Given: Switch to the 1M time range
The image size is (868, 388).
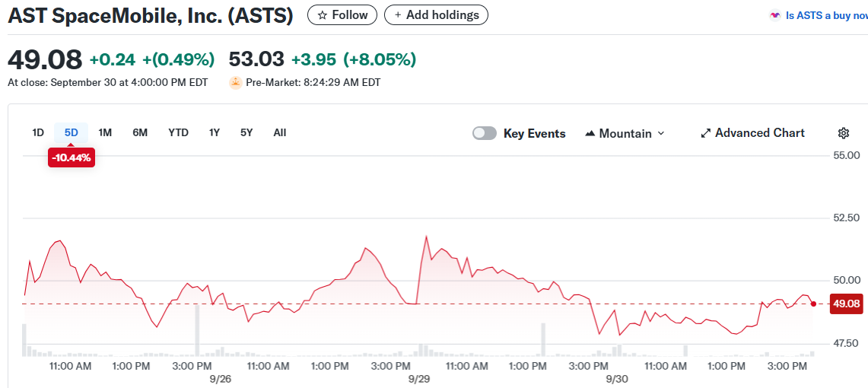Looking at the screenshot, I should click(105, 132).
